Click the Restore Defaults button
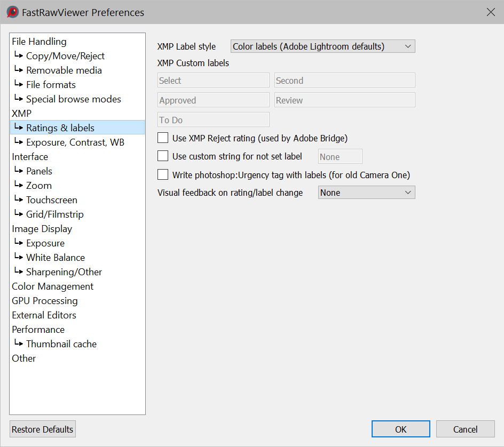Screen dimensions: 504x447 (x=43, y=429)
